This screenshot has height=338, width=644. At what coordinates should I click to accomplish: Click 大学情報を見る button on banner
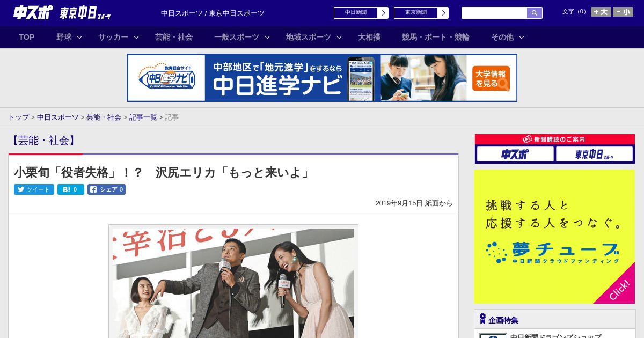click(x=491, y=78)
